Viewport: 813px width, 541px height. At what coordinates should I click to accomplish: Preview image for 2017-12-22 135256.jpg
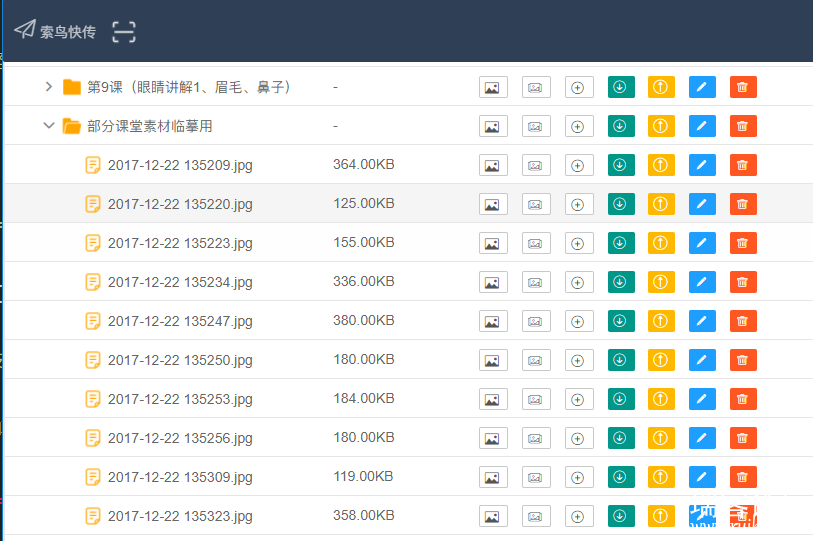point(493,438)
